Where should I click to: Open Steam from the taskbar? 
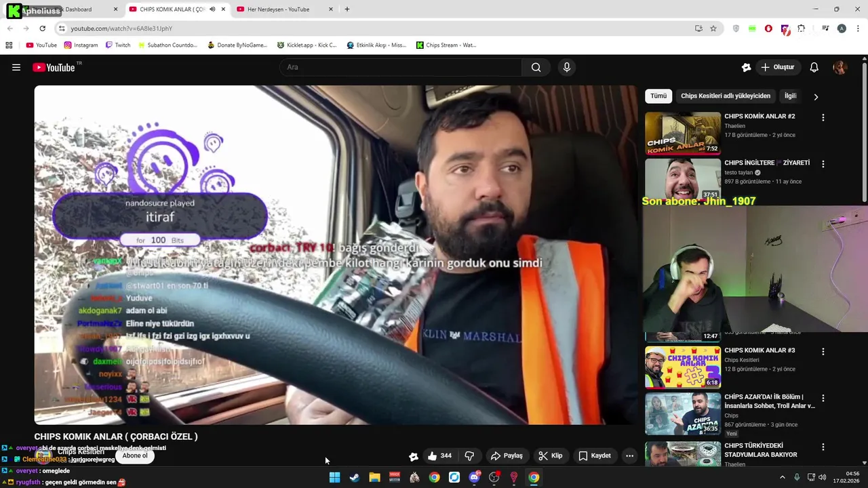point(354,477)
